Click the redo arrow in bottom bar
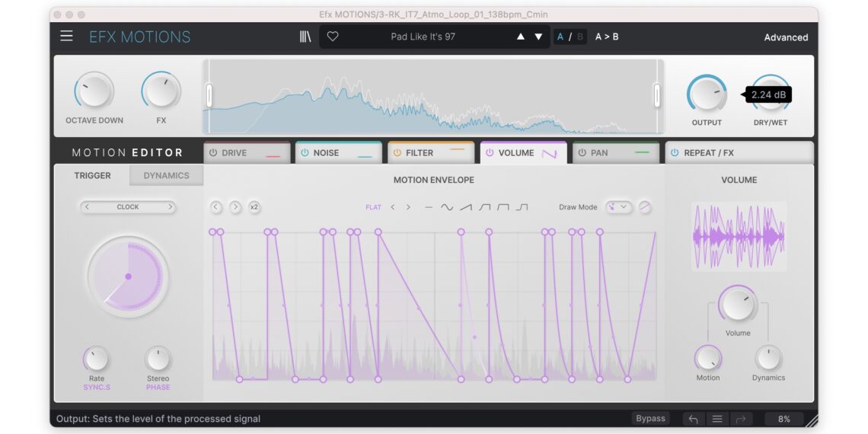Image resolution: width=868 pixels, height=434 pixels. coord(742,419)
